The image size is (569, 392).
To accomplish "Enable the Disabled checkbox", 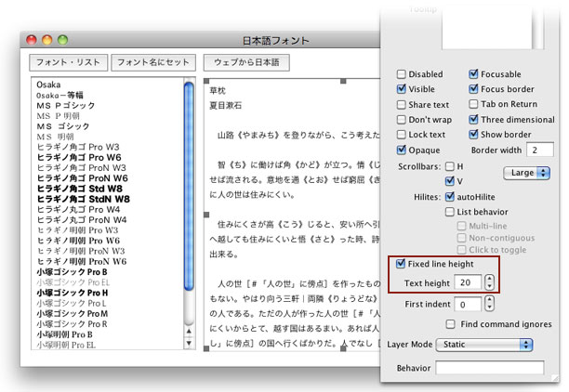I will (x=401, y=74).
